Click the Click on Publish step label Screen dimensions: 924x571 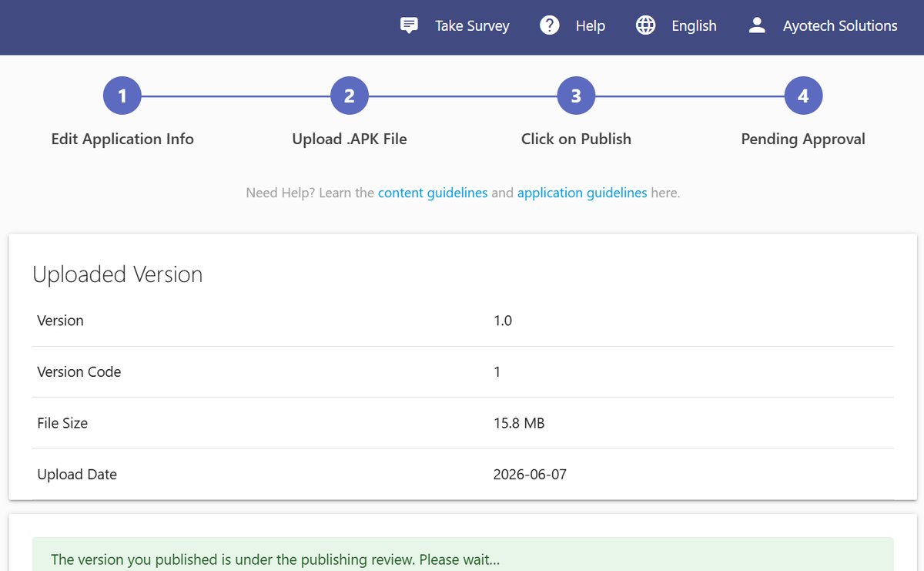pos(576,139)
